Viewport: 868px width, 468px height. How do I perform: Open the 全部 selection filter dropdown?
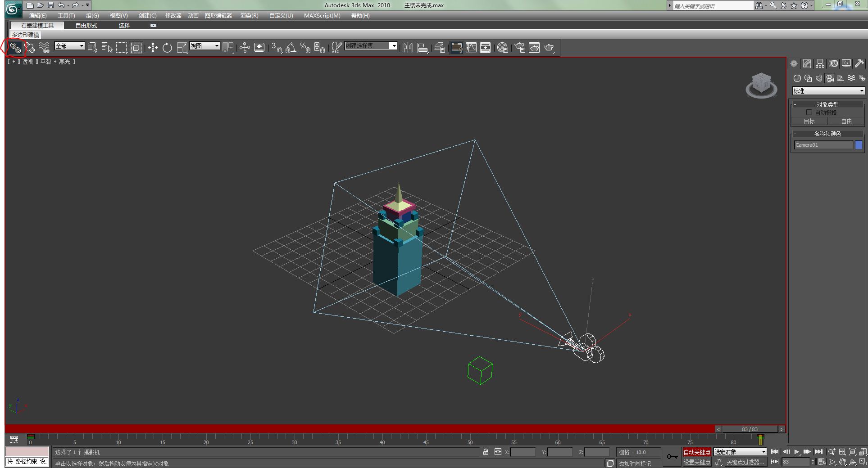point(69,46)
